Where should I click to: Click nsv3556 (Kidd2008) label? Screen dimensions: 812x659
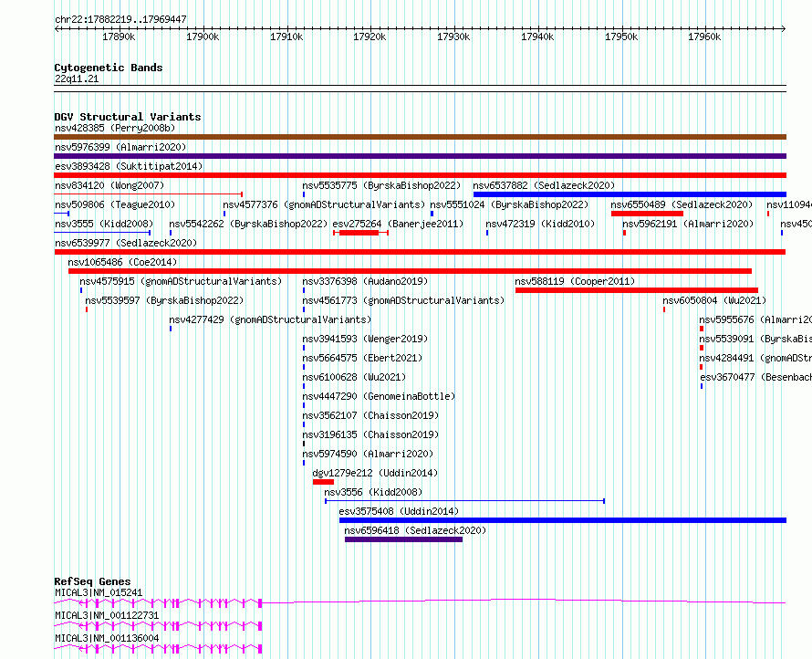click(x=373, y=492)
